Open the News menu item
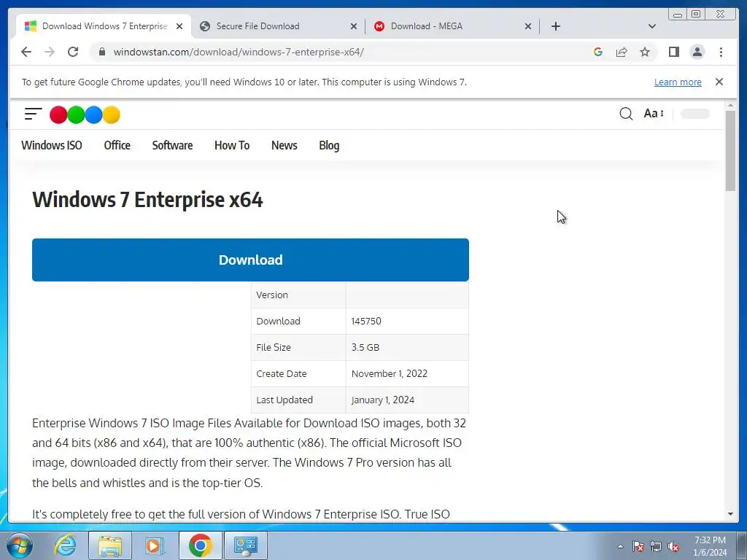The width and height of the screenshot is (747, 560). (x=284, y=145)
